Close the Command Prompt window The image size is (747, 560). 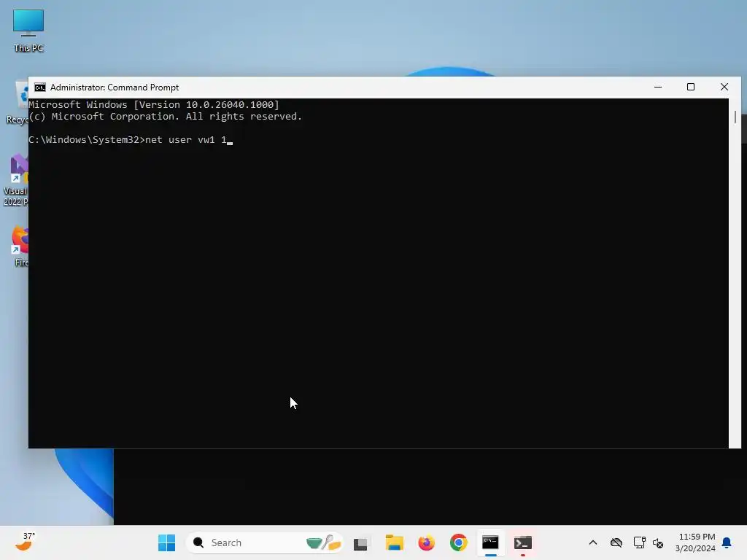point(724,87)
